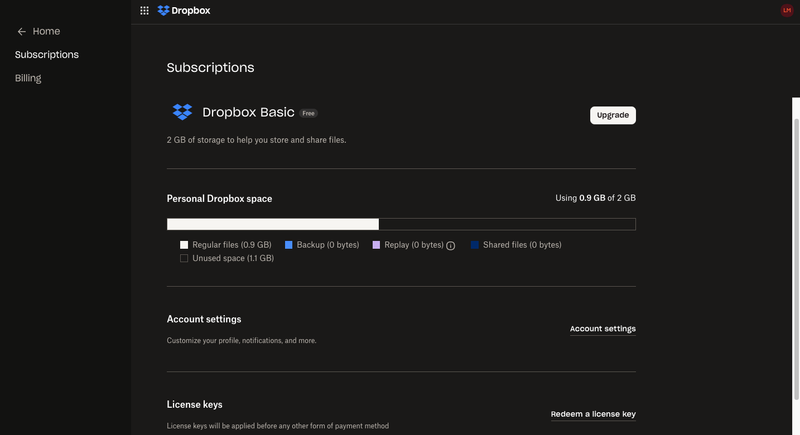Open Subscriptions in the sidebar

click(47, 55)
